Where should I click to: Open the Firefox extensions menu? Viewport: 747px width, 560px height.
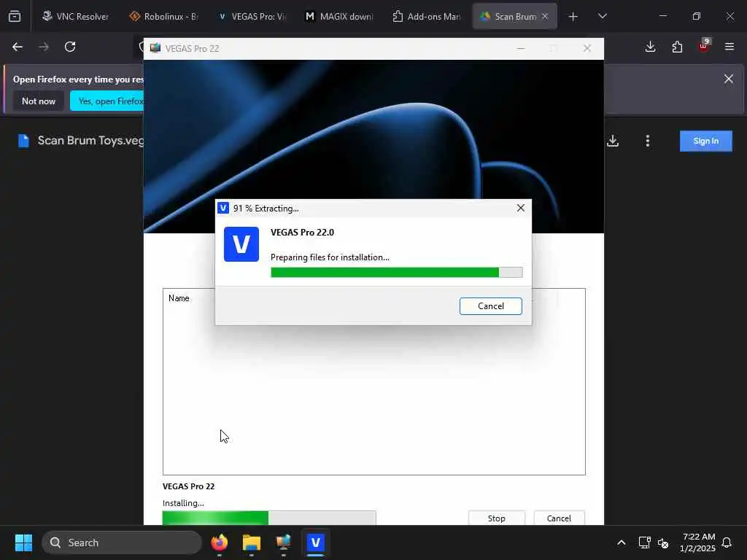click(677, 47)
